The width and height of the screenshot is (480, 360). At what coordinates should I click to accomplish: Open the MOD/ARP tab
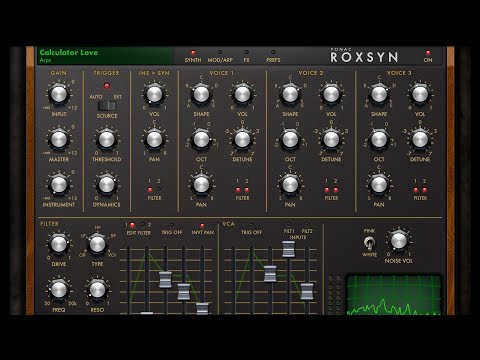(220, 57)
